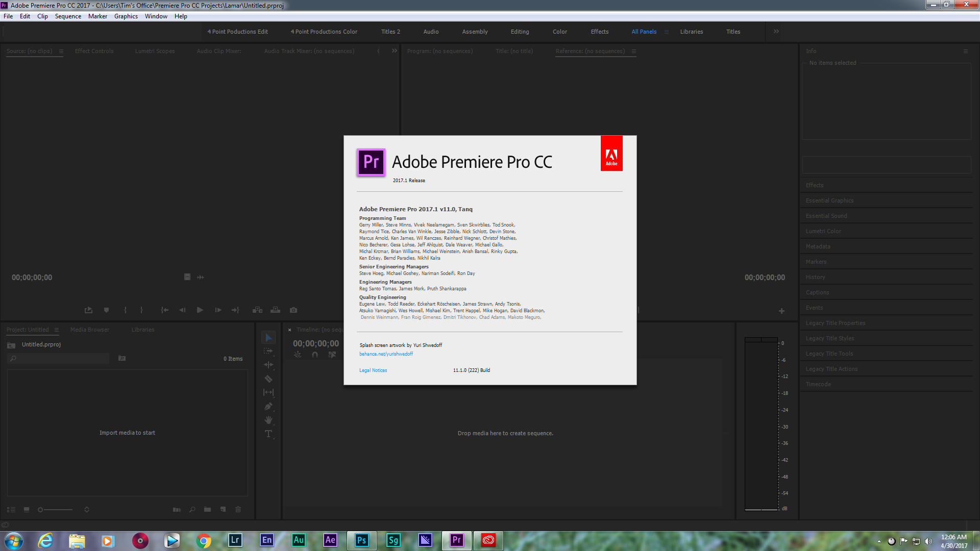Click Source monitor Export Frame camera icon
Viewport: 980px width, 551px height.
pyautogui.click(x=293, y=310)
